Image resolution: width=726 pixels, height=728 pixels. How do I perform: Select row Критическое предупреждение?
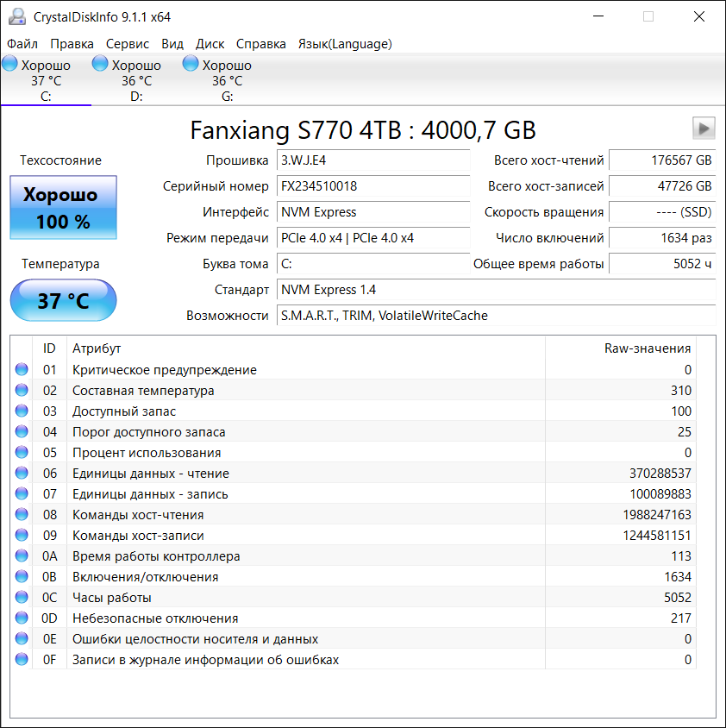tap(354, 370)
